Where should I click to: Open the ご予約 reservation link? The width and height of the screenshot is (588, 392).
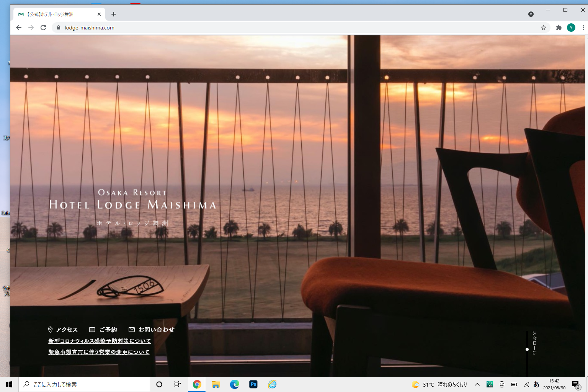104,330
